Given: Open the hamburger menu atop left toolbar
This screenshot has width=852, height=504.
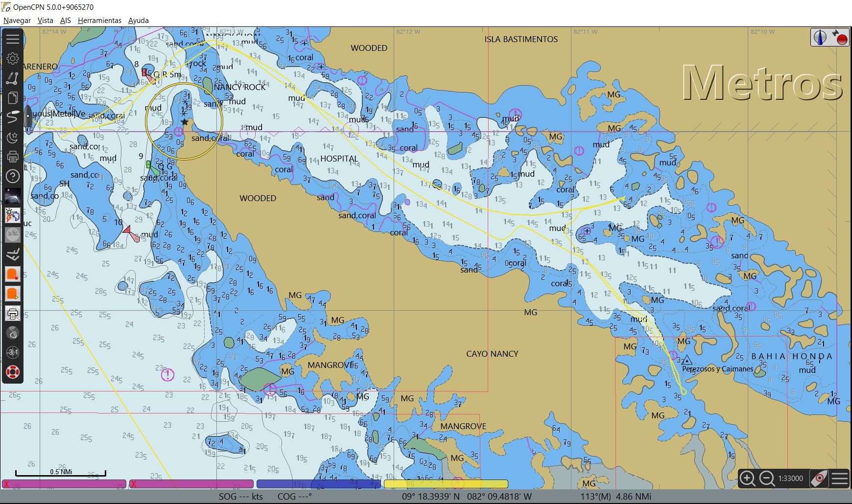Looking at the screenshot, I should coord(13,39).
